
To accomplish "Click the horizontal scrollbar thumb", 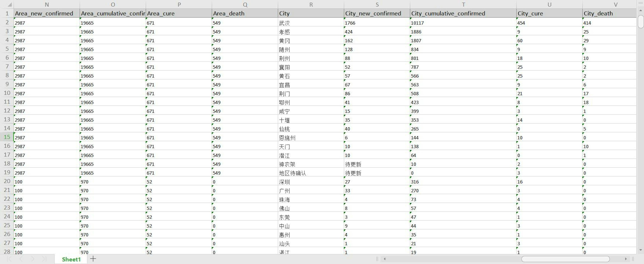I will point(565,259).
